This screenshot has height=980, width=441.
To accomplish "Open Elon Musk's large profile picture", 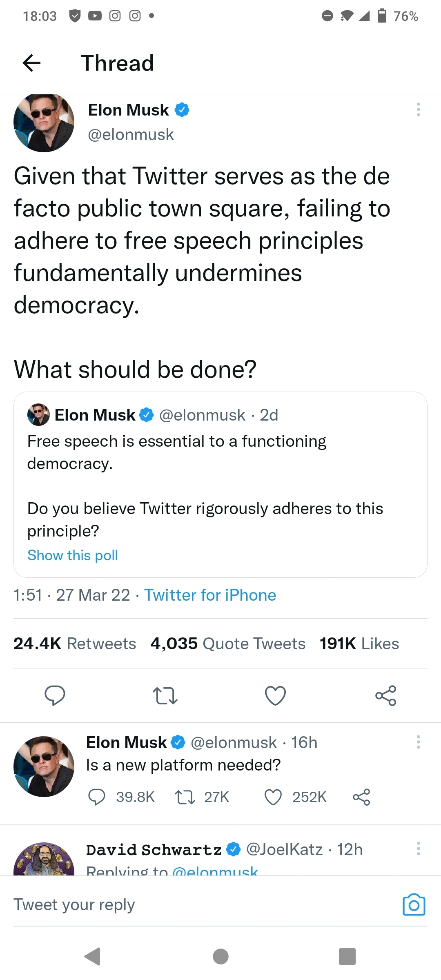I will pos(44,122).
